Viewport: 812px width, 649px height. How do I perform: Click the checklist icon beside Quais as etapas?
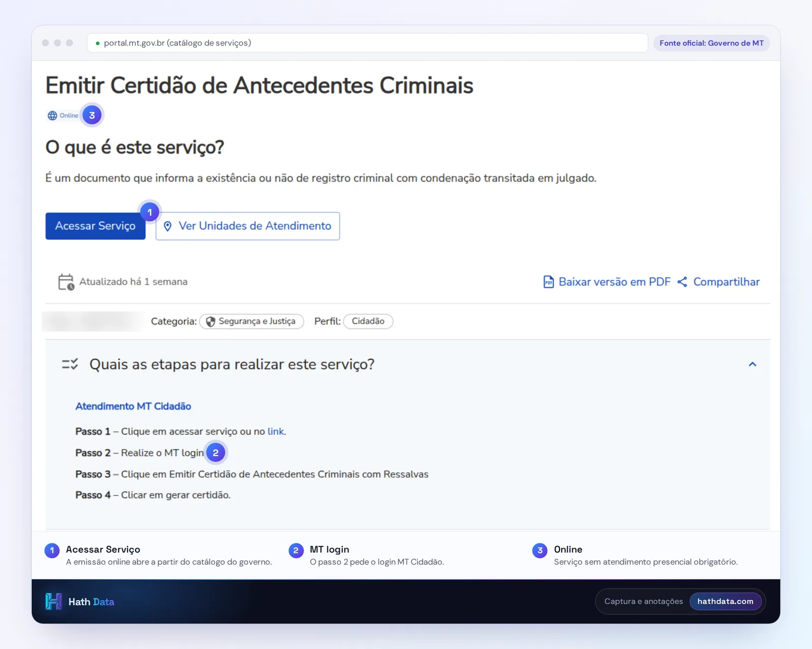tap(70, 364)
